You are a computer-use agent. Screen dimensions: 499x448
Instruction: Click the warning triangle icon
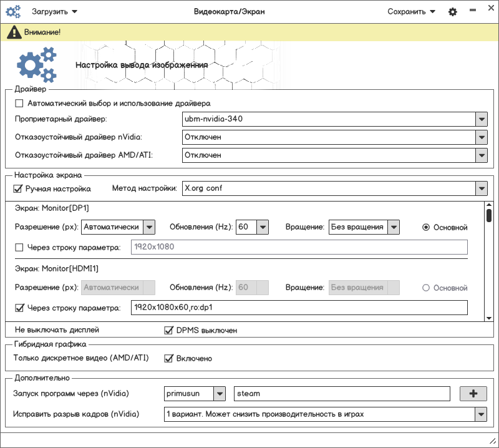click(x=12, y=32)
